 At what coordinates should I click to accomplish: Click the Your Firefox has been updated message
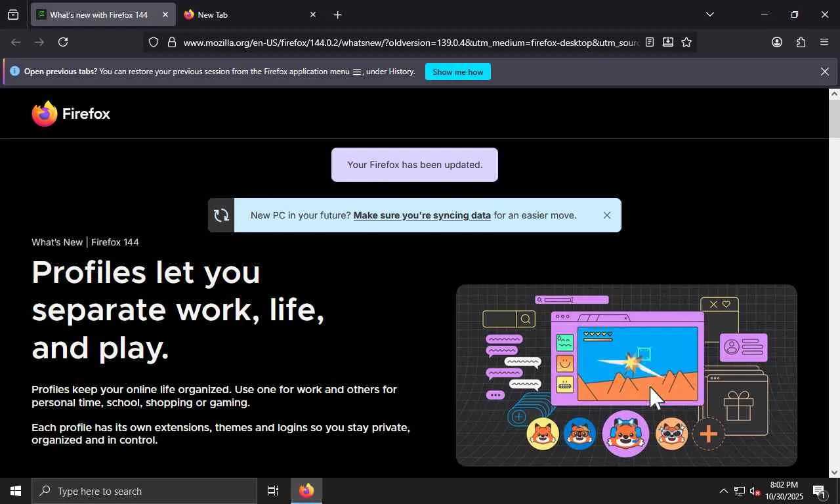tap(415, 165)
